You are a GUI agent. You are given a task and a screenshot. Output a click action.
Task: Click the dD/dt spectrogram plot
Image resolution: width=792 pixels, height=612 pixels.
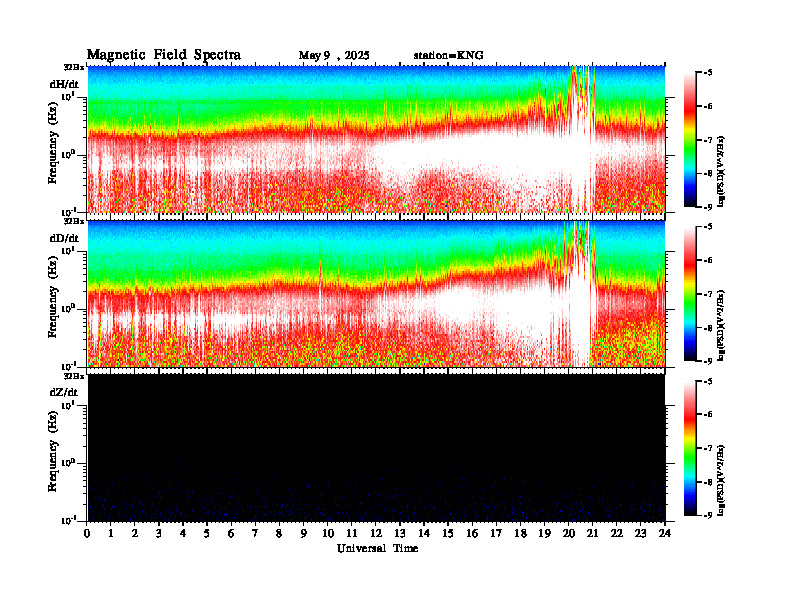click(x=376, y=293)
